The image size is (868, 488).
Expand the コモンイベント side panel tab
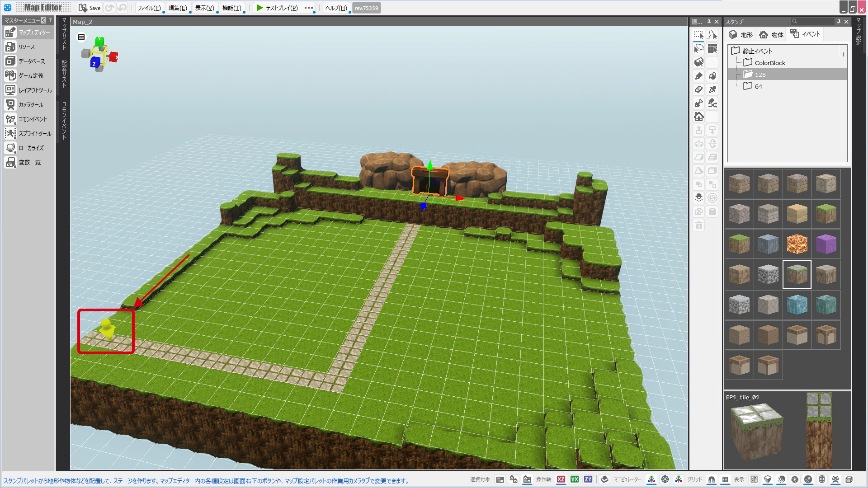(64, 120)
